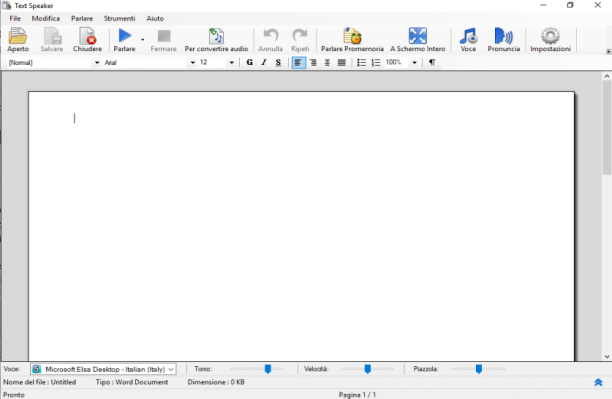
Task: Select the third alignment button
Action: (x=327, y=62)
